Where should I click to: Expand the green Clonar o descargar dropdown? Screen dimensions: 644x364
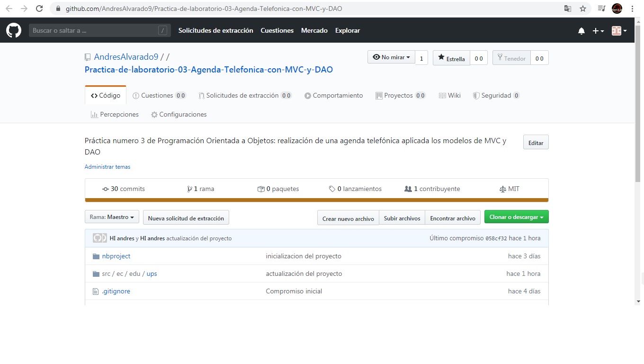[x=516, y=217]
